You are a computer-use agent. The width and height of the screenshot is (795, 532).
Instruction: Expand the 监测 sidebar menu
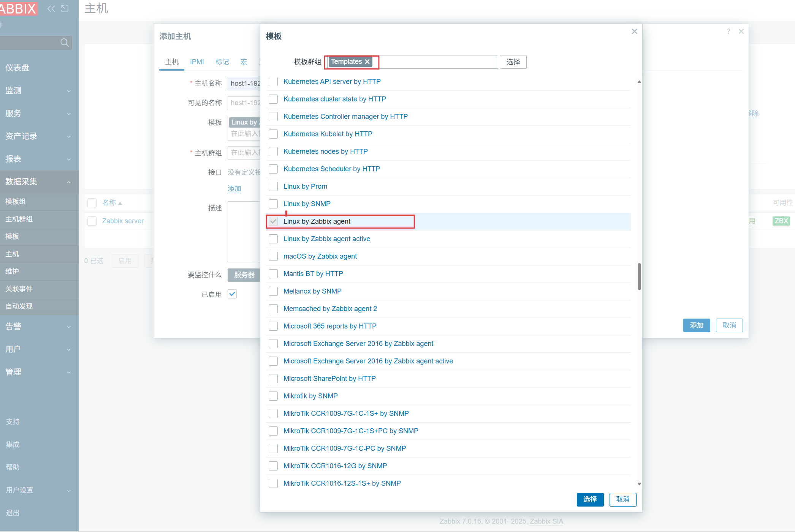pyautogui.click(x=39, y=90)
